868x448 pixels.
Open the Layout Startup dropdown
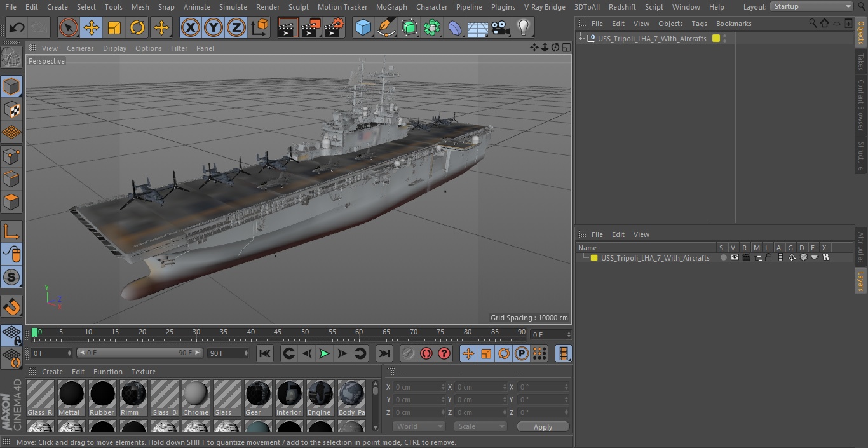point(811,6)
